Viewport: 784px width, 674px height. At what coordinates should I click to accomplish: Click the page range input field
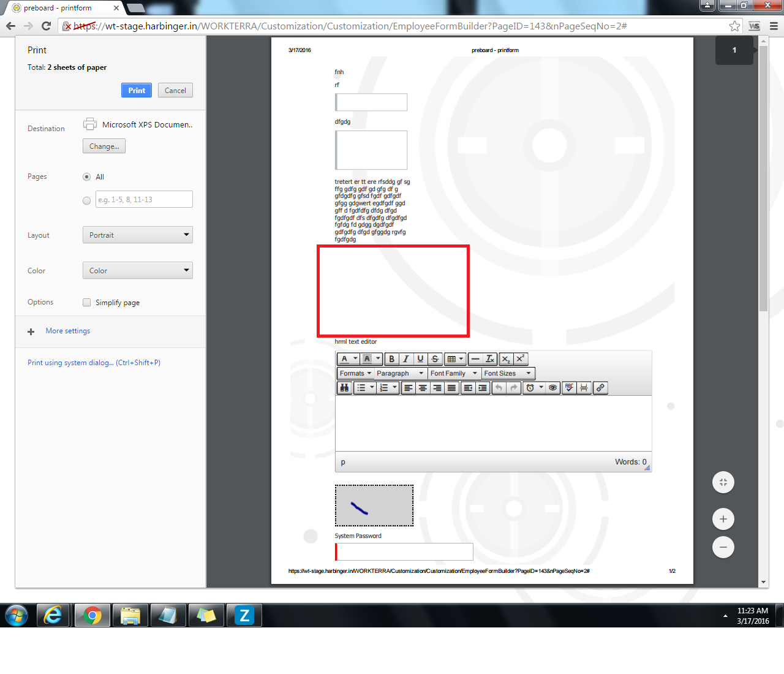(x=144, y=200)
